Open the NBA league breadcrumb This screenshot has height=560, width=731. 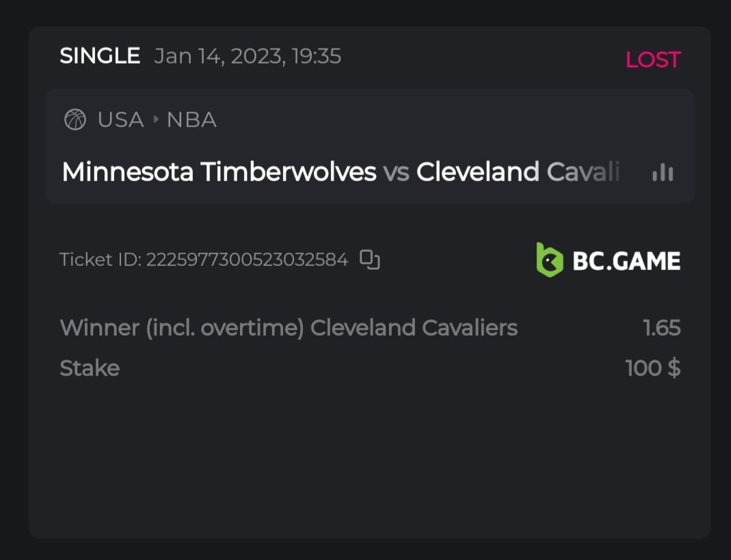[191, 120]
